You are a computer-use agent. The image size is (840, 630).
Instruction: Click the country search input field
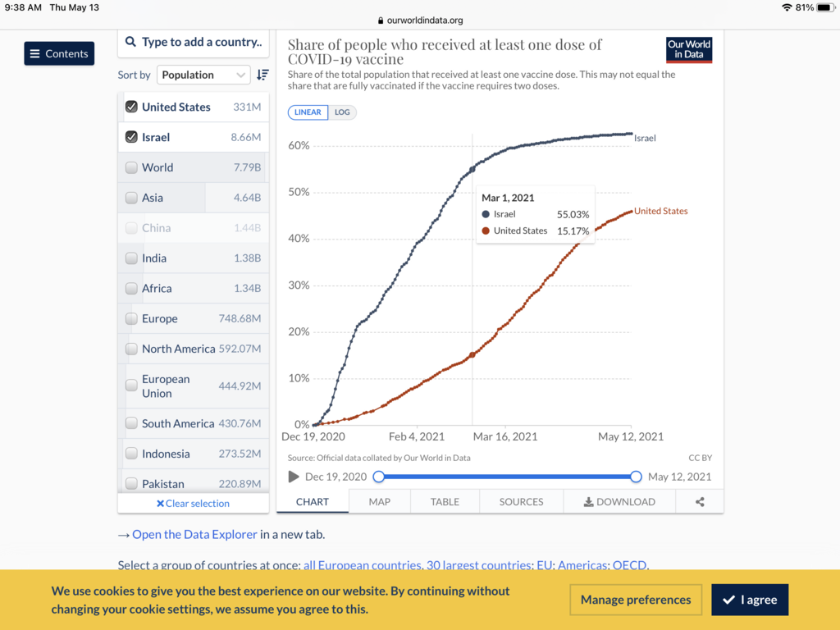[x=201, y=42]
